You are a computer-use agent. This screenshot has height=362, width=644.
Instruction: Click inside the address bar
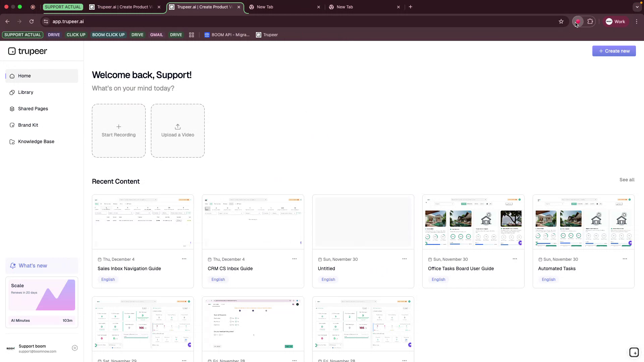point(134,21)
